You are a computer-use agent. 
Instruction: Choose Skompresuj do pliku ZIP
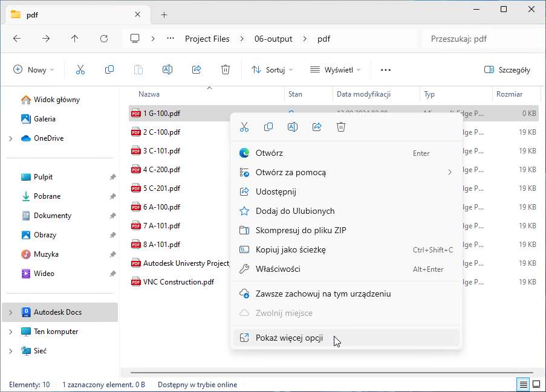coord(346,230)
